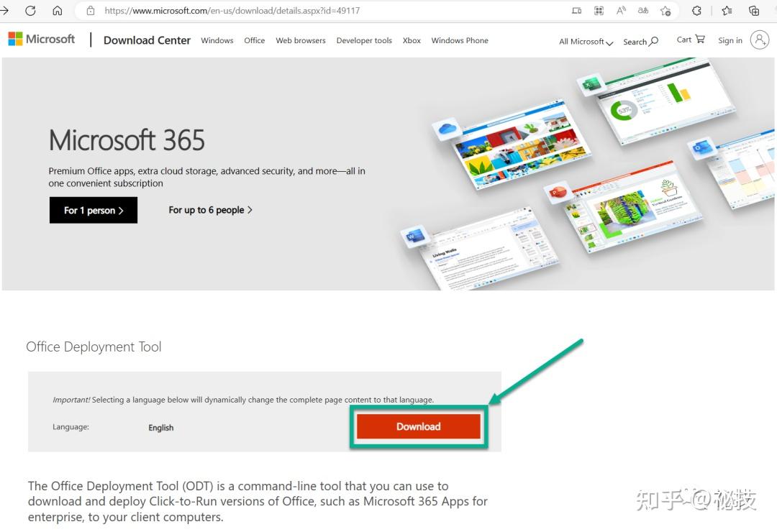Open the Office menu item
Viewport: 777px width, 532px height.
[254, 40]
